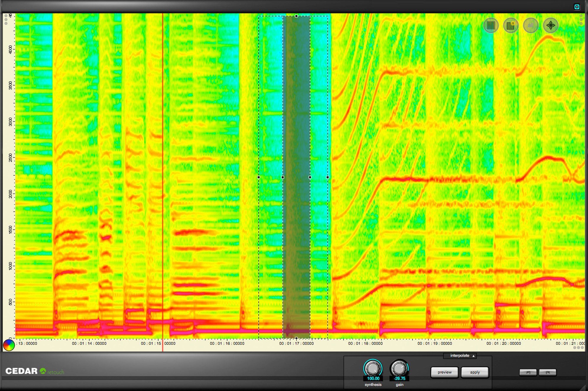
Task: Click the 1000 mark on the frequency axis
Action: [x=10, y=266]
